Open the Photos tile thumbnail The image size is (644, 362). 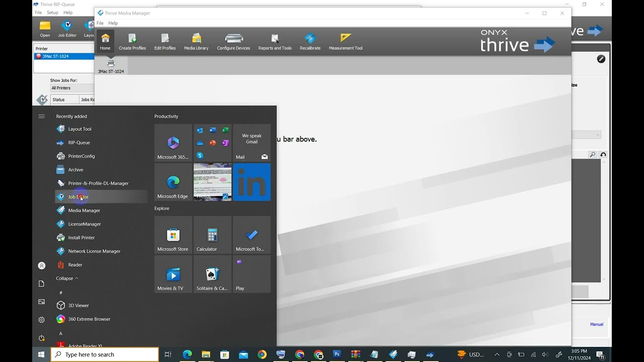click(x=212, y=182)
